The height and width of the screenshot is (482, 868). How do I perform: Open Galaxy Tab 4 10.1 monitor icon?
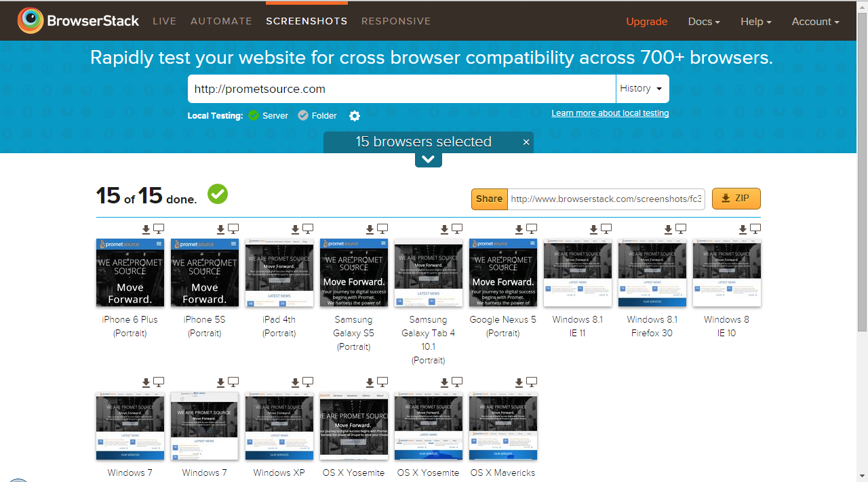457,229
